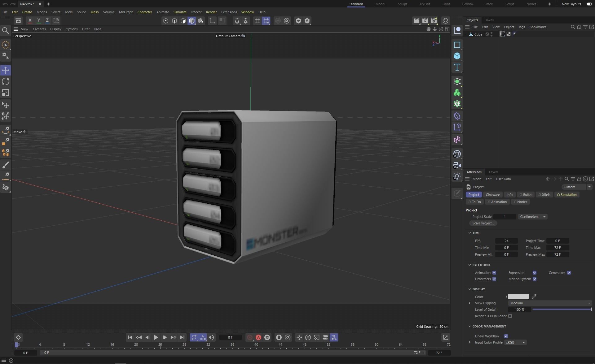
Task: Switch to the Cineware tab
Action: [x=492, y=195]
